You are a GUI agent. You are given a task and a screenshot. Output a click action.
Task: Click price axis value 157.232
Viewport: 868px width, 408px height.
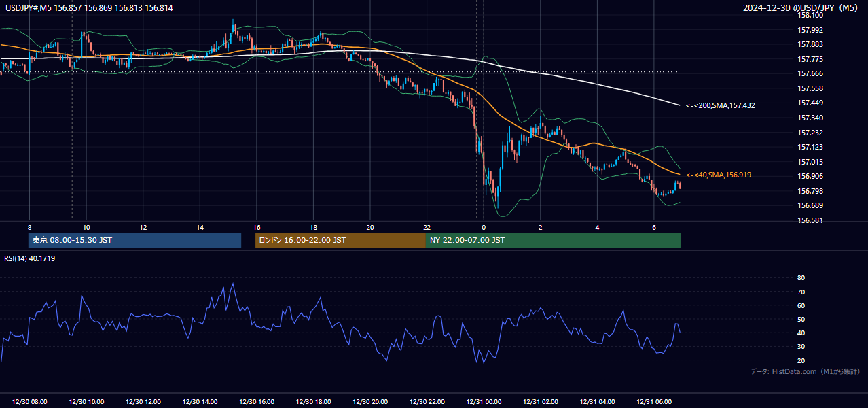(x=810, y=133)
